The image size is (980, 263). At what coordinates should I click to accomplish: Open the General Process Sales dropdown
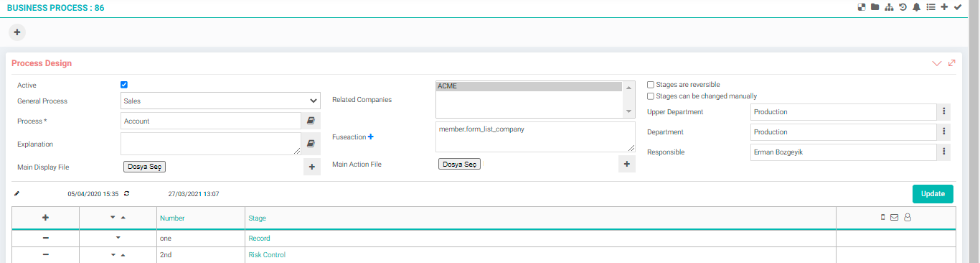(221, 101)
